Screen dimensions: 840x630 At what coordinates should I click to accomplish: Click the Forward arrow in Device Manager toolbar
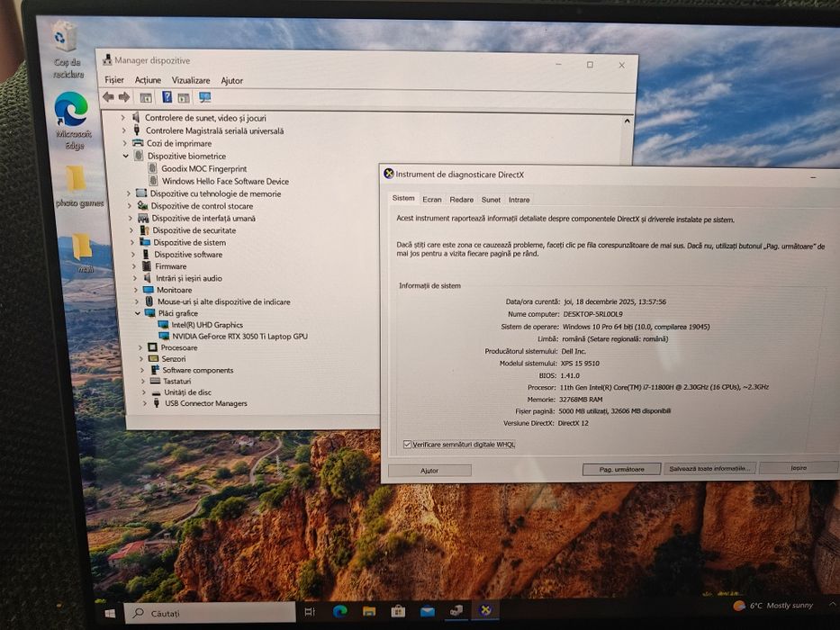pos(123,97)
